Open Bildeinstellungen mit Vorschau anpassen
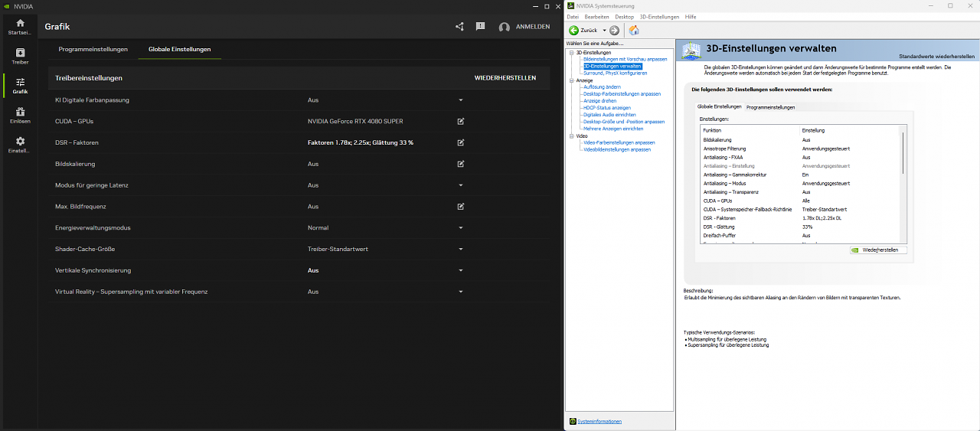This screenshot has width=980, height=431. coord(625,59)
